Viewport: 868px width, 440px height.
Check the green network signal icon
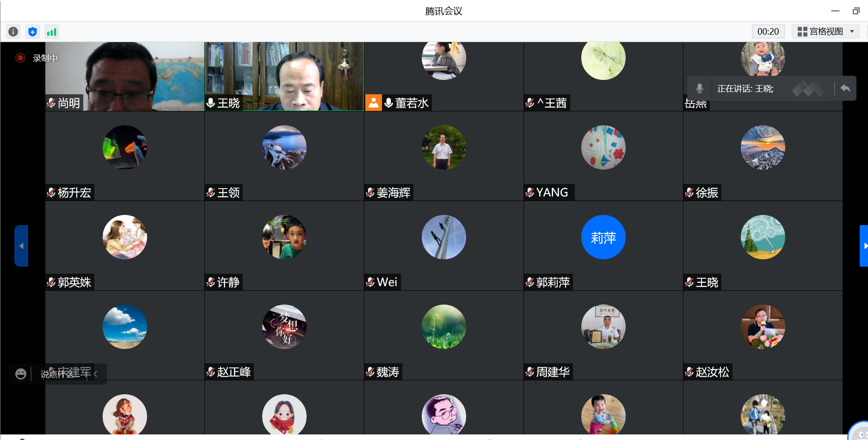tap(51, 31)
